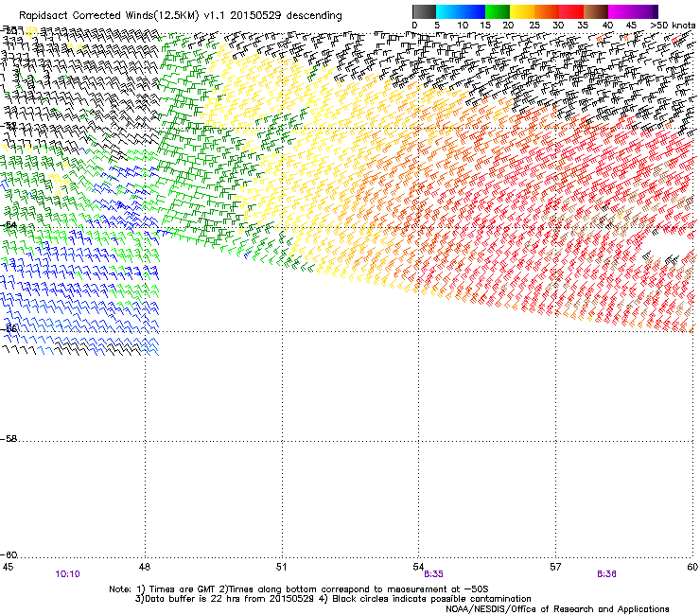Image resolution: width=700 pixels, height=615 pixels.
Task: Click the green 15-20 knots legend color
Action: point(498,11)
